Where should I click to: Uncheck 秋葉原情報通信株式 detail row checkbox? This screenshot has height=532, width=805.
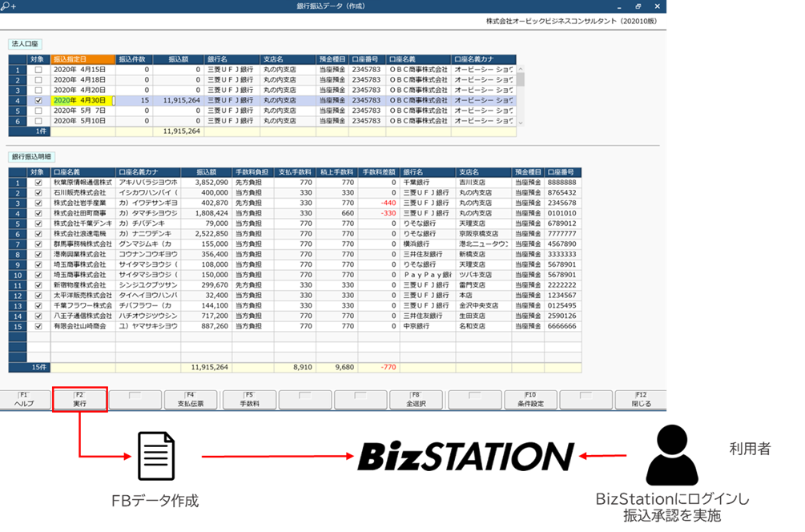[38, 183]
